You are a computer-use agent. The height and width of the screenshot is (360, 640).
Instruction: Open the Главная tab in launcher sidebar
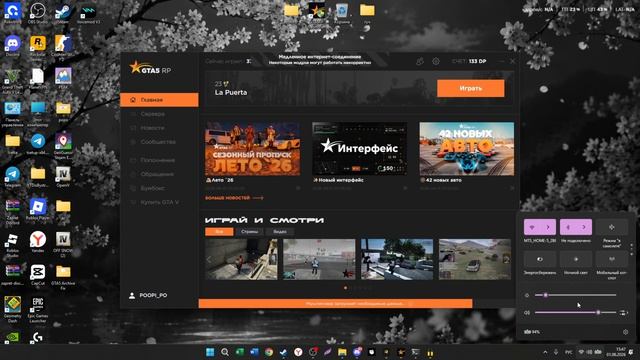click(159, 100)
